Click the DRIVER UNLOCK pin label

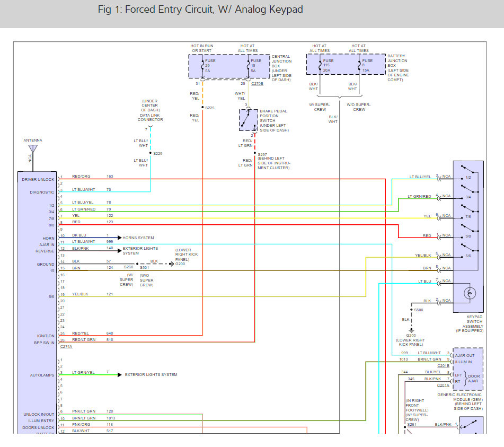[38, 179]
